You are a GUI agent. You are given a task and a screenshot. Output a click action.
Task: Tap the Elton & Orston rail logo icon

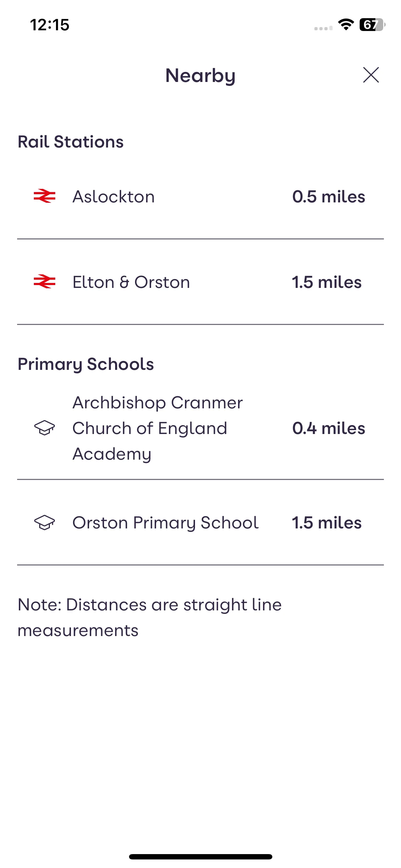point(45,282)
